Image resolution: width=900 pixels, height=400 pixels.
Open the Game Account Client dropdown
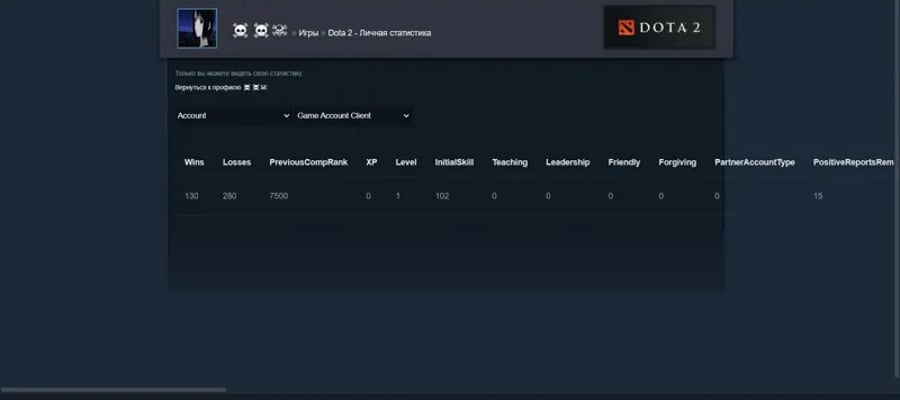(x=353, y=115)
